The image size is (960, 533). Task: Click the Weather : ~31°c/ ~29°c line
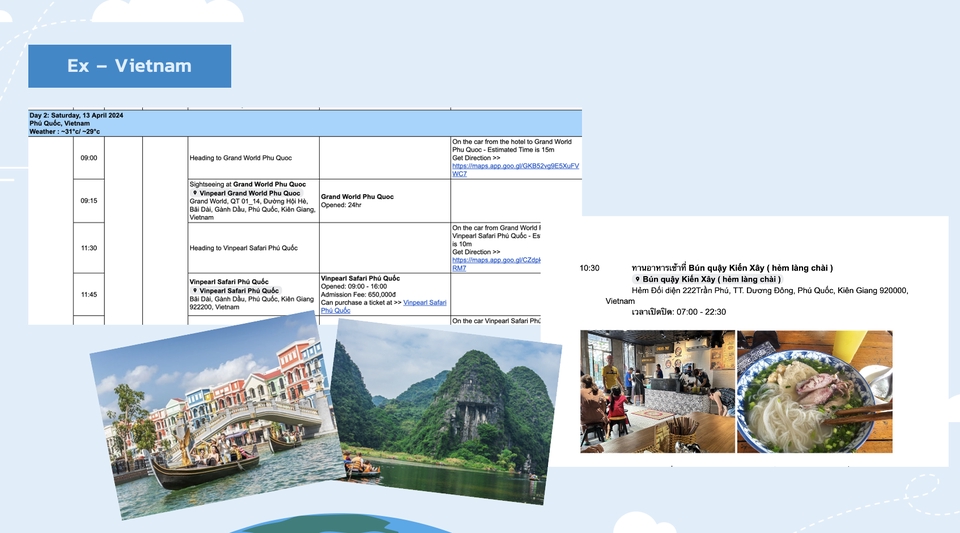pyautogui.click(x=65, y=132)
